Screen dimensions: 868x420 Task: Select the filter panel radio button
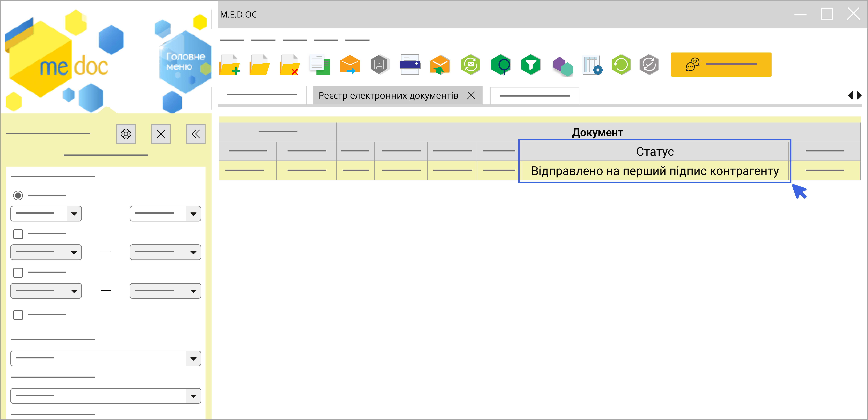click(18, 195)
